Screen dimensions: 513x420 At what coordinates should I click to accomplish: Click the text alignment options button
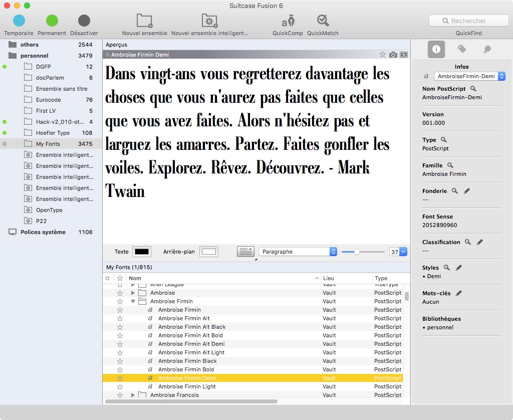(245, 252)
